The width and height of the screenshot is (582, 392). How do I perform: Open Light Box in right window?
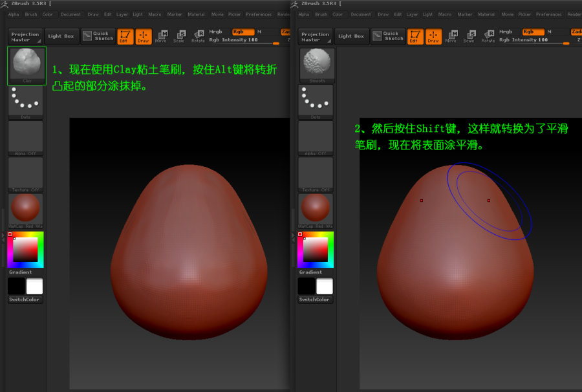click(351, 36)
